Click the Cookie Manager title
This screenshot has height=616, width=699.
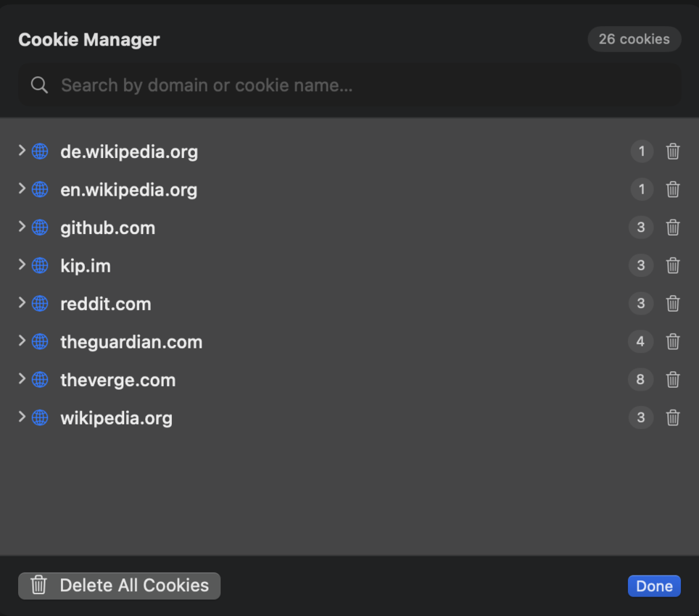[x=89, y=40]
